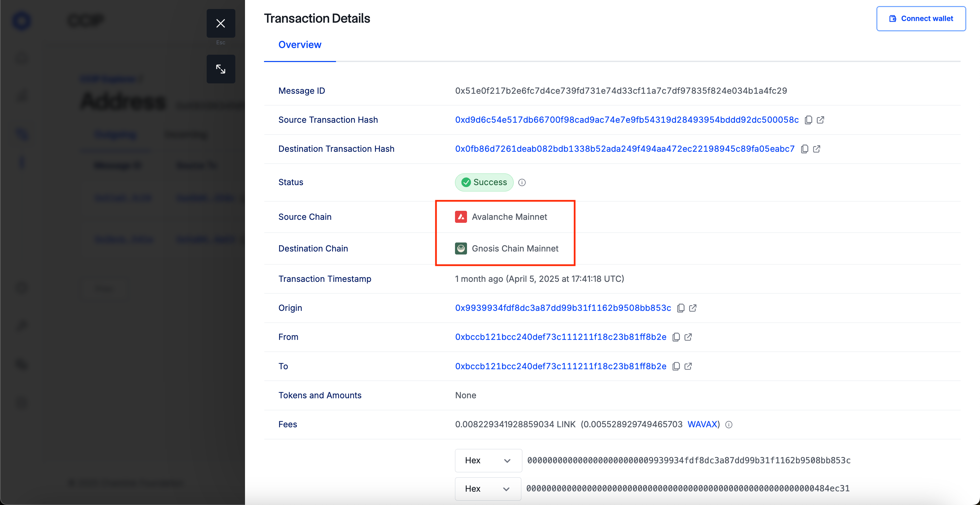Open the WAVAX token link
Screen dimensions: 980x505
702,424
